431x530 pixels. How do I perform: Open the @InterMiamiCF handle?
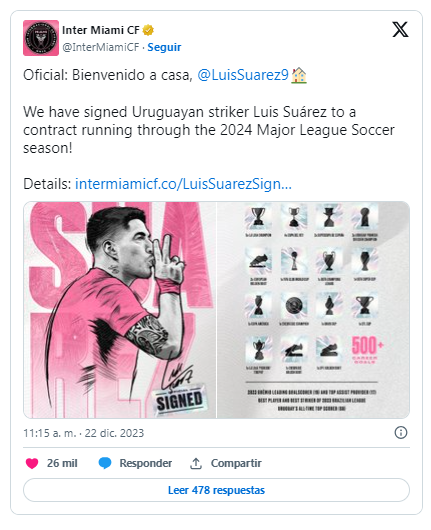[101, 47]
